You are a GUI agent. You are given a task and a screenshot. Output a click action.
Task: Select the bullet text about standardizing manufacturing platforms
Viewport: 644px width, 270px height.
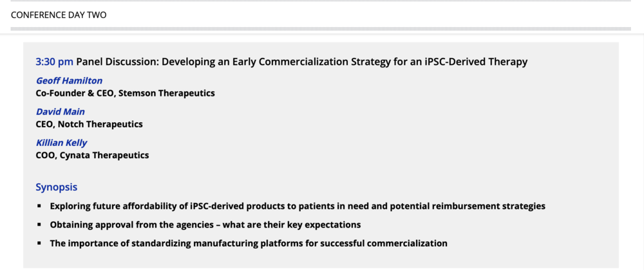pyautogui.click(x=249, y=244)
